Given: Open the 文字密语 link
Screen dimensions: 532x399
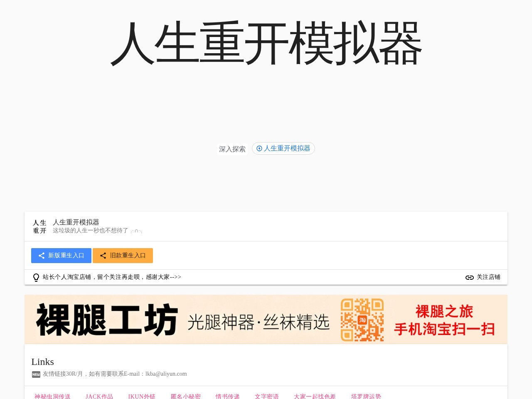Looking at the screenshot, I should [266, 397].
